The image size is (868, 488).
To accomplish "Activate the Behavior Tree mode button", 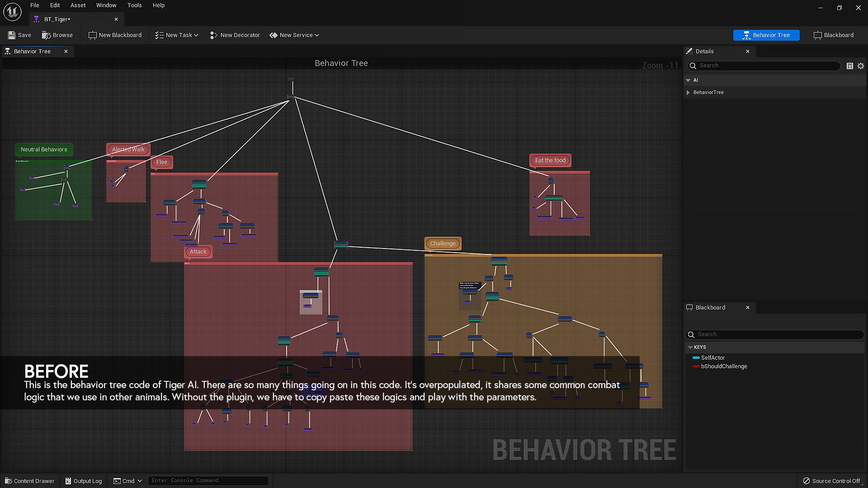I will [766, 35].
